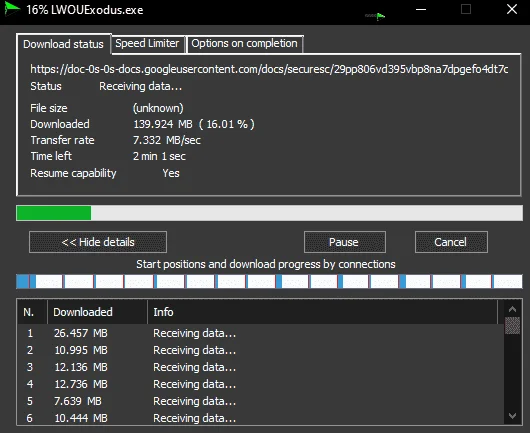Viewport: 530px width, 433px height.
Task: Click the Downloaded column header
Action: click(97, 312)
